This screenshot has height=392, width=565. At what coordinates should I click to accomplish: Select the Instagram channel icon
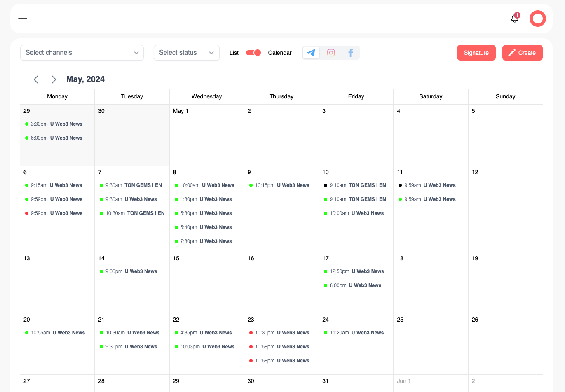331,53
